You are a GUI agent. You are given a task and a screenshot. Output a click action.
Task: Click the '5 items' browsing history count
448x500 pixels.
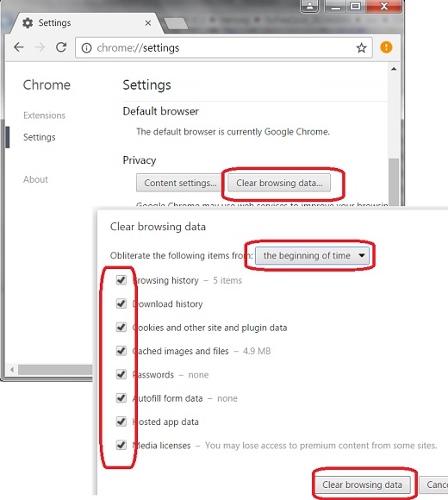(x=227, y=280)
